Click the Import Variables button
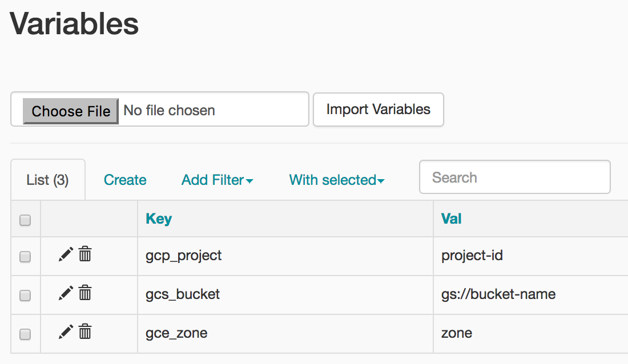 [378, 109]
